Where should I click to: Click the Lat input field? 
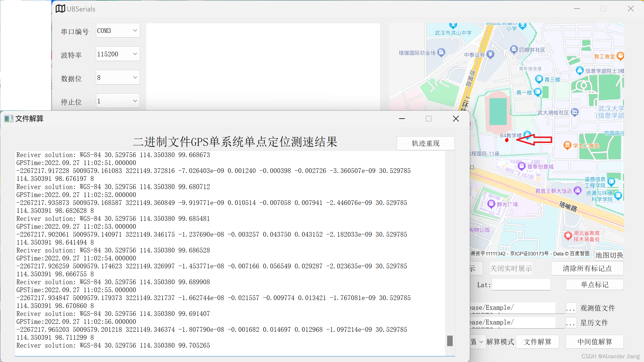coord(521,285)
